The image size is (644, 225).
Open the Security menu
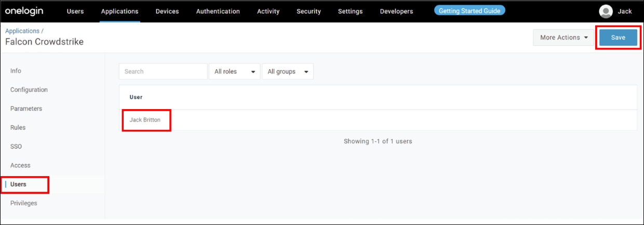tap(308, 11)
